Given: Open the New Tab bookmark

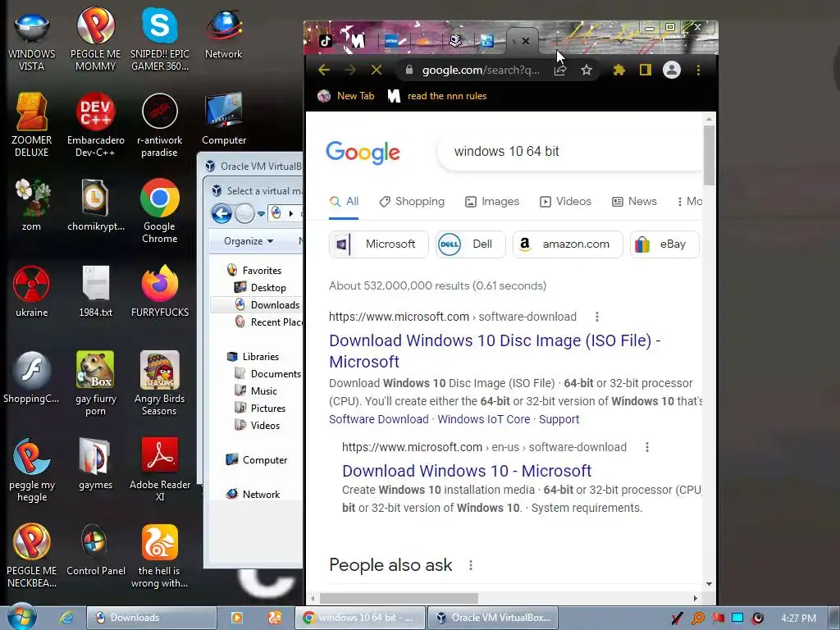Looking at the screenshot, I should (x=345, y=96).
